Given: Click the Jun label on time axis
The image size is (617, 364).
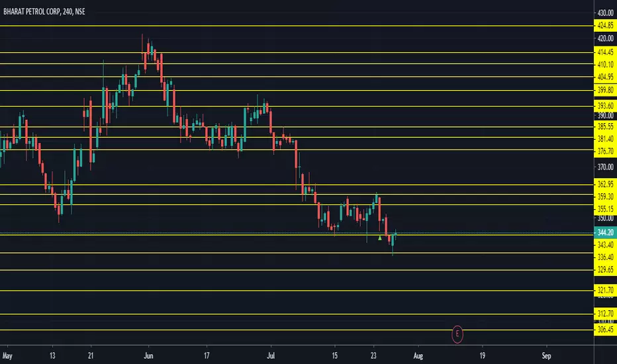Looking at the screenshot, I should [x=148, y=356].
